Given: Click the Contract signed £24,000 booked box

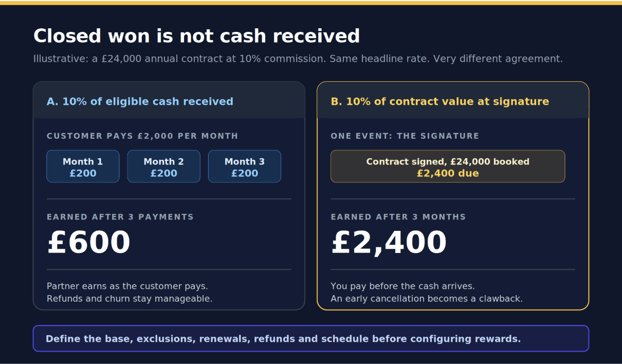Looking at the screenshot, I should [448, 166].
